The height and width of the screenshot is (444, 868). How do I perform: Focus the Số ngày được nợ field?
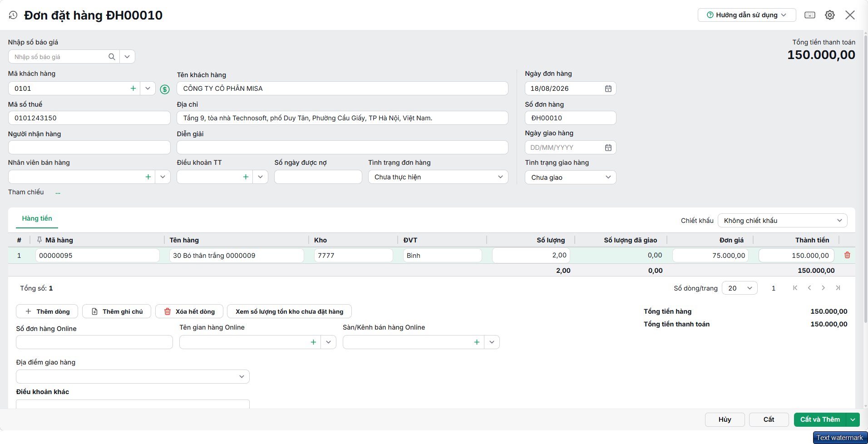coord(318,177)
